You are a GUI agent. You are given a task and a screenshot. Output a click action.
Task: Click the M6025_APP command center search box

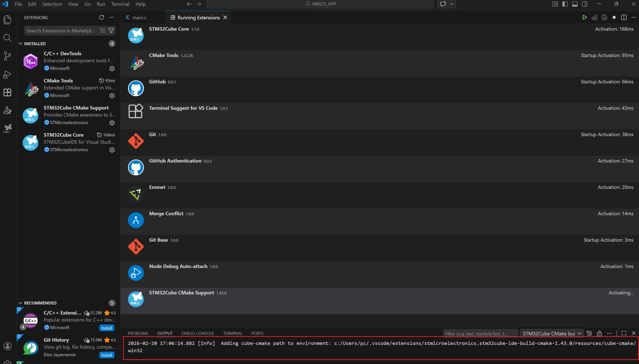click(320, 4)
